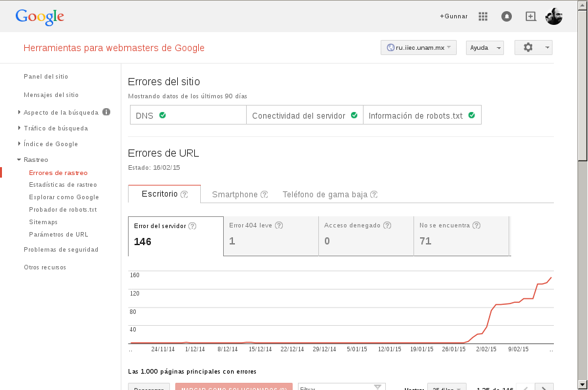Click the help icon beside Error del servidor
The height and width of the screenshot is (390, 588).
pyautogui.click(x=192, y=226)
